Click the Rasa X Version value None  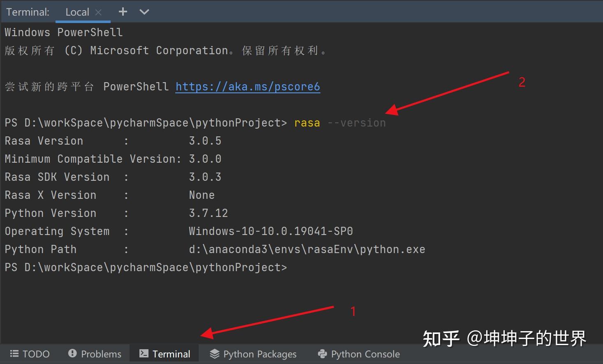point(202,195)
